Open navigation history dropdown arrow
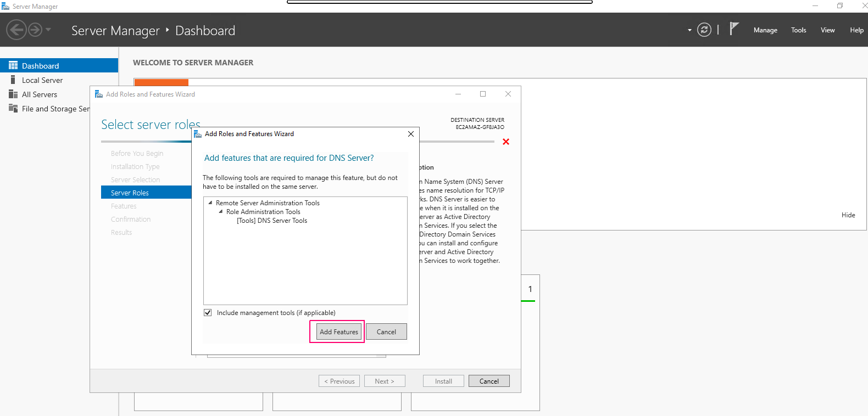 (x=48, y=30)
